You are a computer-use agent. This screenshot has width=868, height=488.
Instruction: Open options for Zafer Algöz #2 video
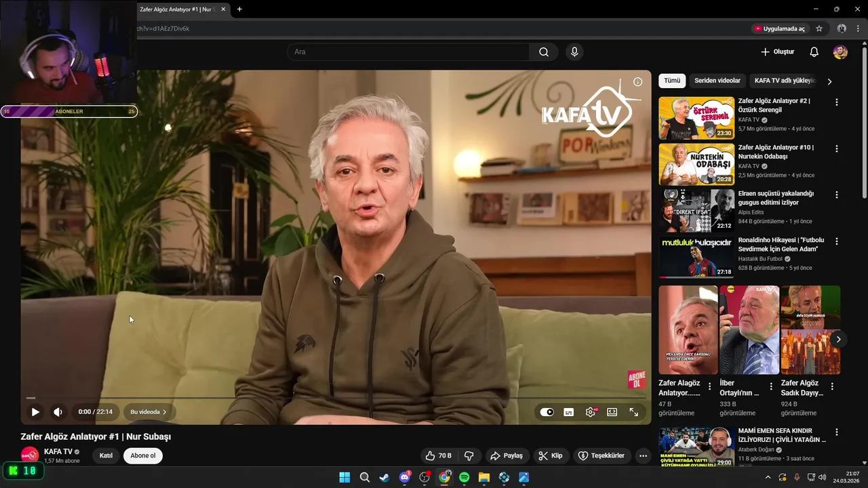[836, 102]
